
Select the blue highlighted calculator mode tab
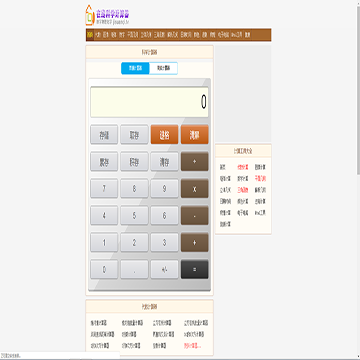(x=135, y=68)
